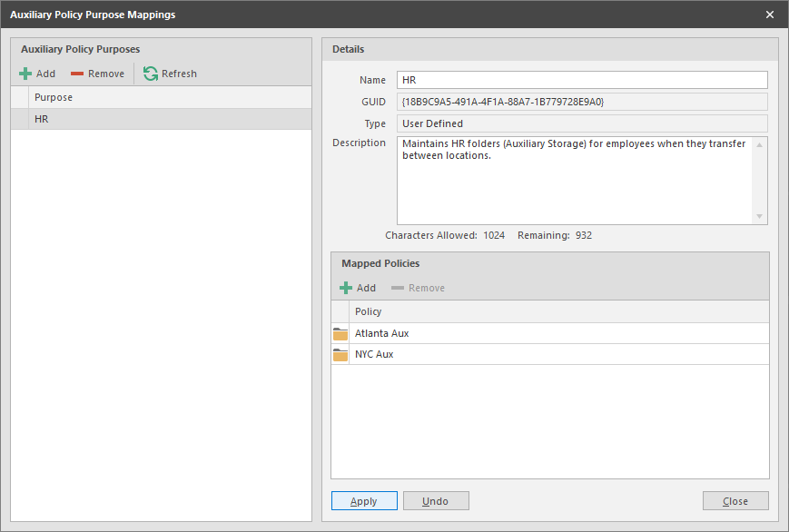Click Description scrollbar down arrow
The image size is (789, 532).
[x=759, y=216]
